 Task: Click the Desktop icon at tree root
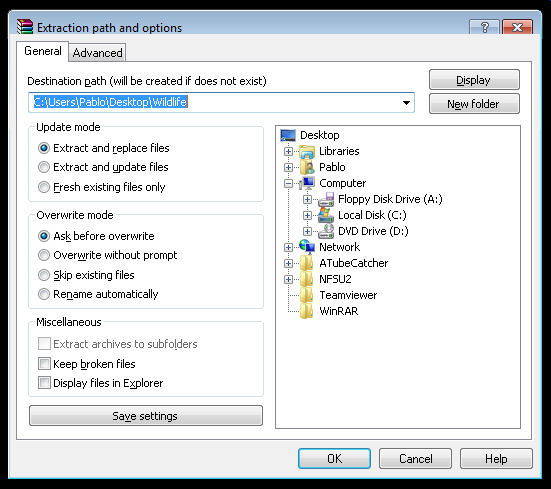(288, 135)
